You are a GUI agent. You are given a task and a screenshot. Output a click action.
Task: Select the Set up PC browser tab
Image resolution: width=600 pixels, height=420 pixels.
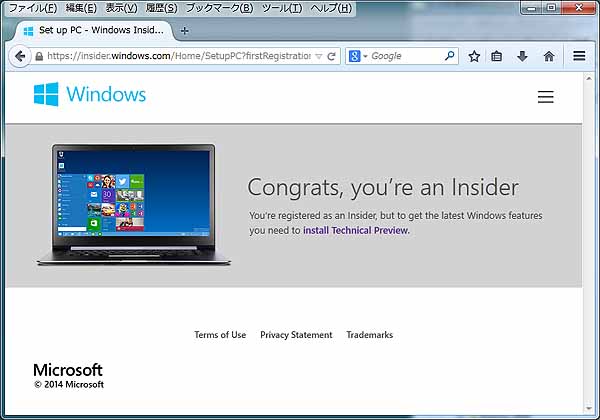click(93, 31)
